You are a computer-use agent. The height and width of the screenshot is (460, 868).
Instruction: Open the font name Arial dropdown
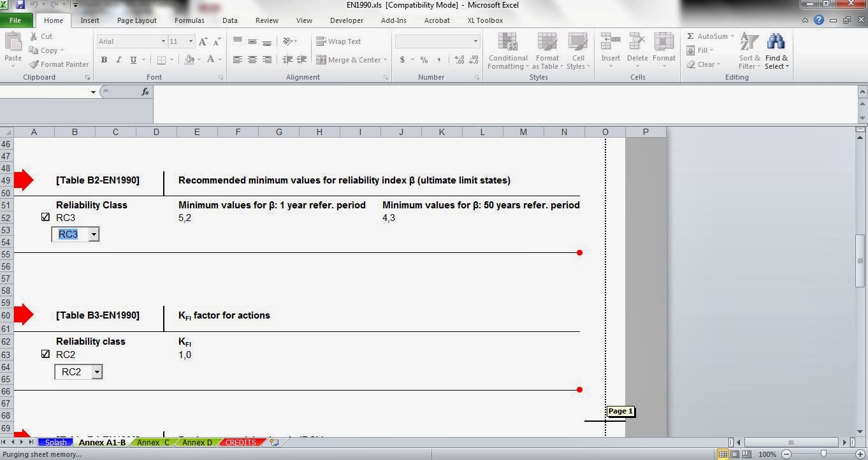163,41
